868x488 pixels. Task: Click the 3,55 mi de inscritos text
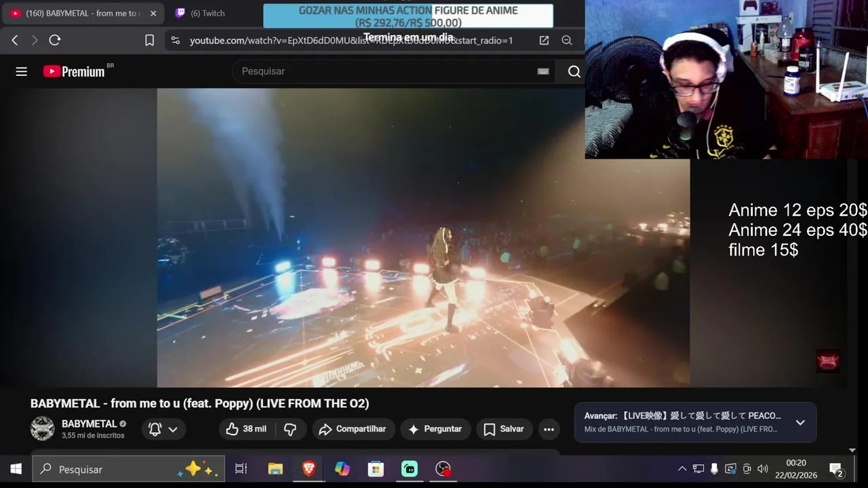coord(93,436)
